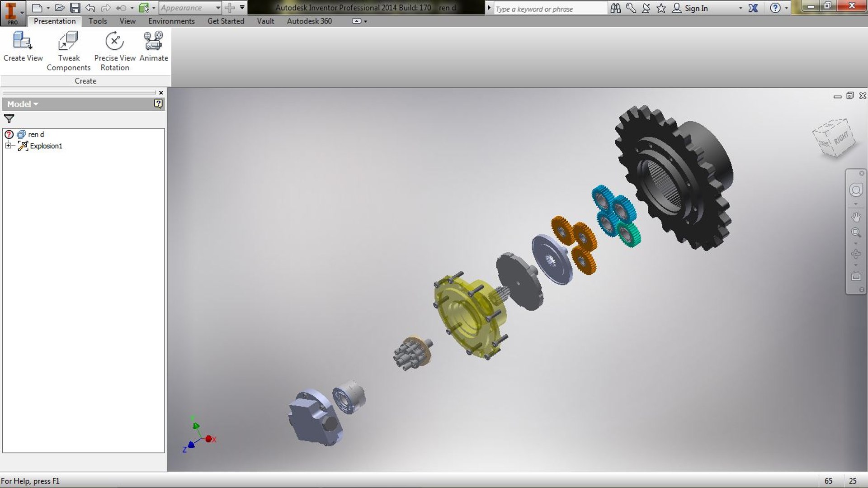Open the Full Navigation Wheel

(856, 190)
